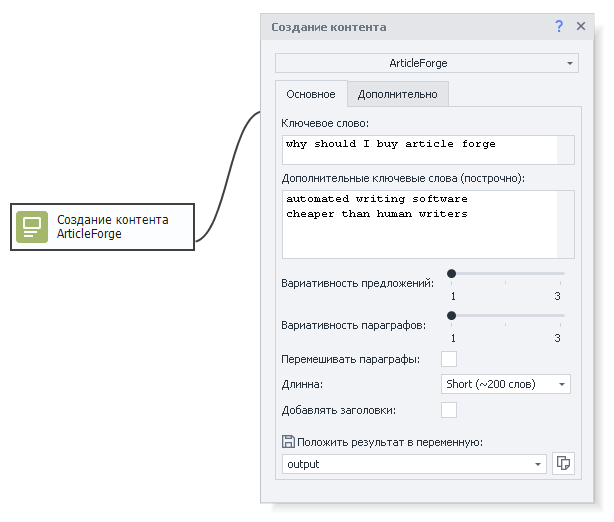Open the Длинна length dropdown
This screenshot has width=614, height=522.
point(506,384)
